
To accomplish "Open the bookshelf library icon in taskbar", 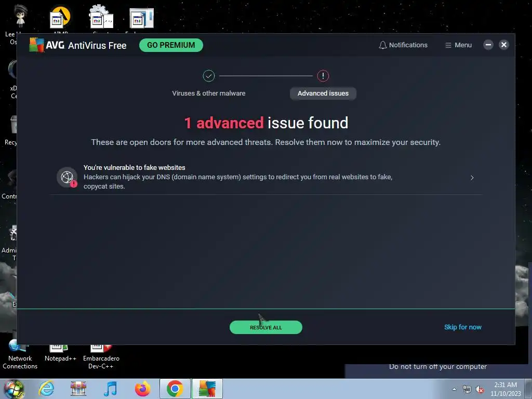I will pyautogui.click(x=78, y=389).
